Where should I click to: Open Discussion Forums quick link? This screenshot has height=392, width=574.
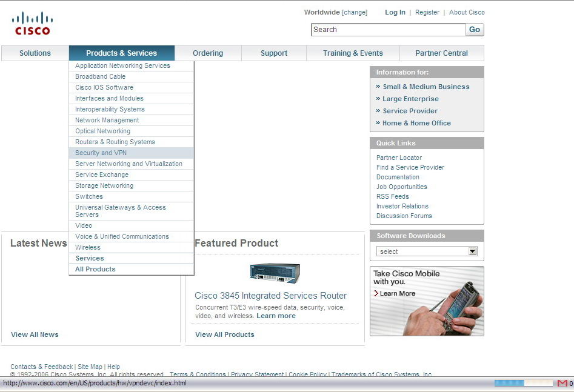point(404,216)
